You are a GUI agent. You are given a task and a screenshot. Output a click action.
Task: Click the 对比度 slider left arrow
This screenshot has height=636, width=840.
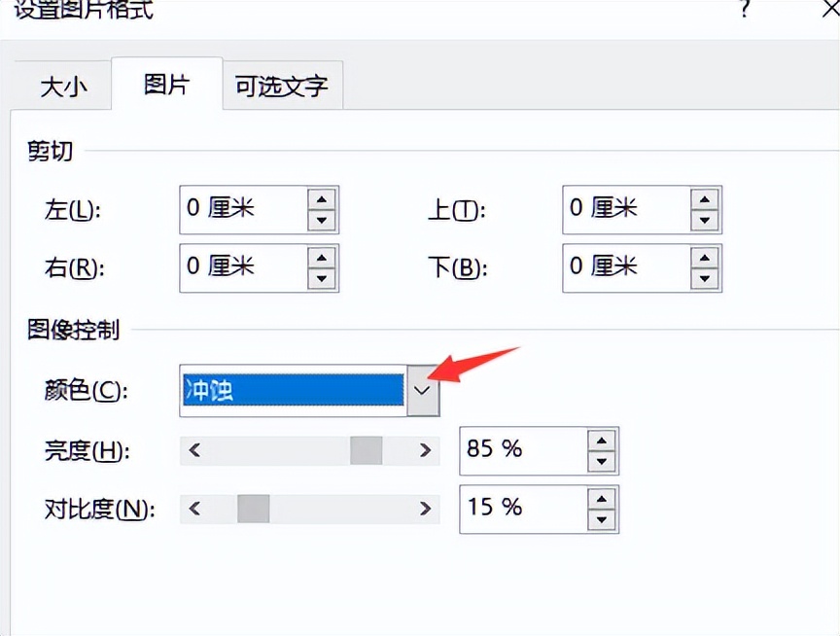193,509
